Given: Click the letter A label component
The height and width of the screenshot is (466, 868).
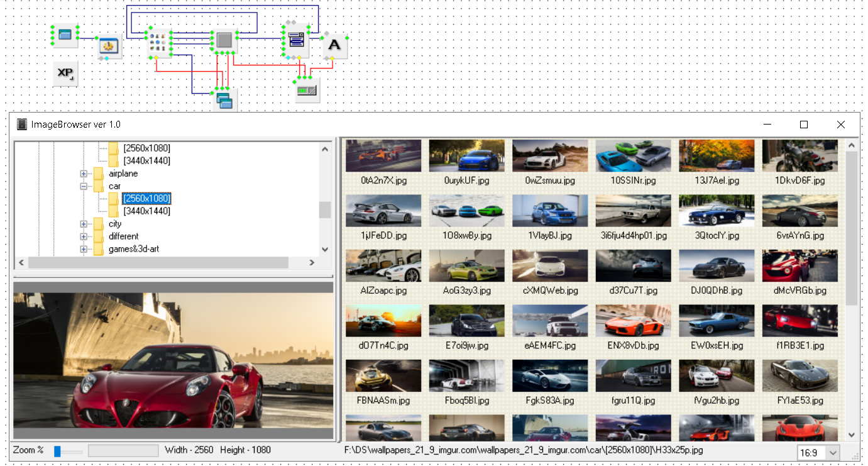Looking at the screenshot, I should [335, 46].
